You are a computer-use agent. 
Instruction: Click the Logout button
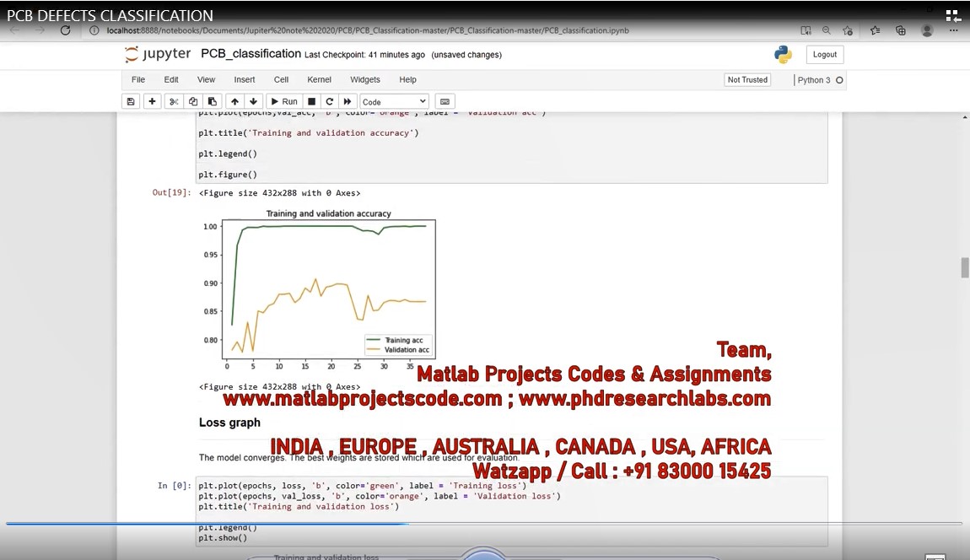point(825,55)
